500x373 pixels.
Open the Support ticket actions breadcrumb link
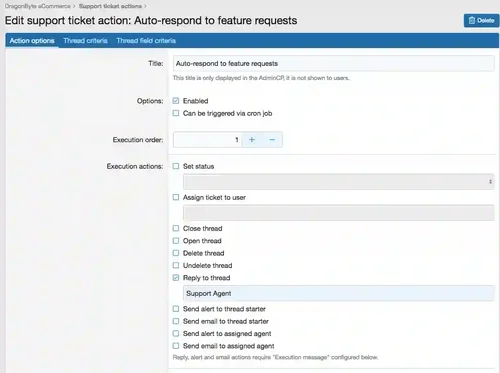110,6
